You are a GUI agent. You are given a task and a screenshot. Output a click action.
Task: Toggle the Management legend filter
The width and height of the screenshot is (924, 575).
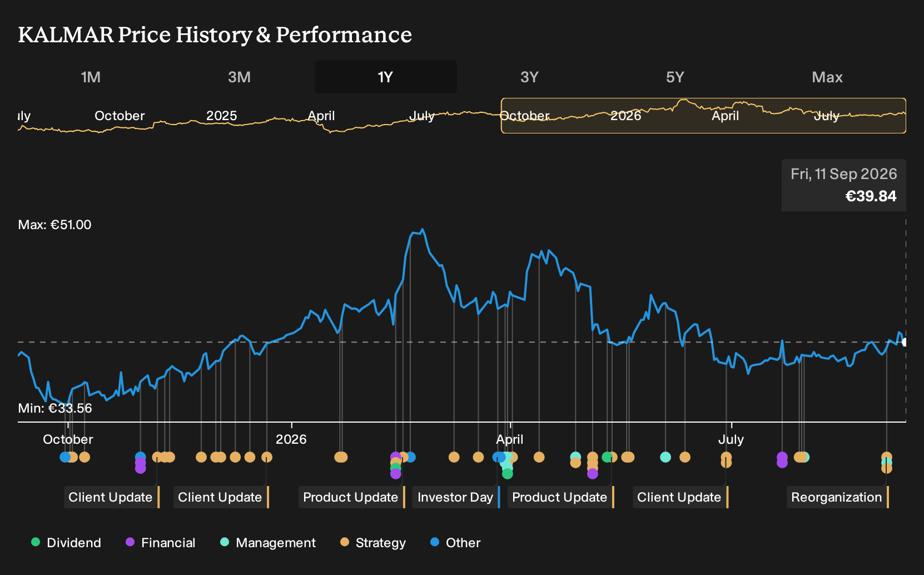pos(268,543)
